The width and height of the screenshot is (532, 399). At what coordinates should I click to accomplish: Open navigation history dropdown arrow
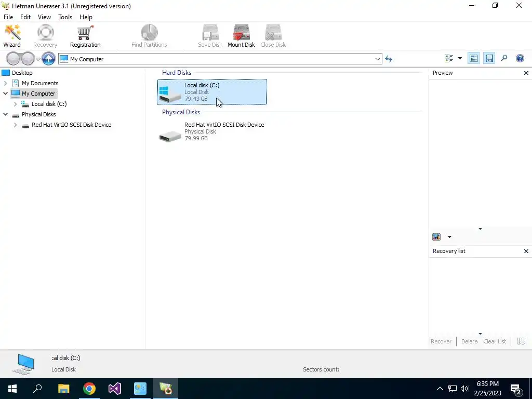pos(38,59)
